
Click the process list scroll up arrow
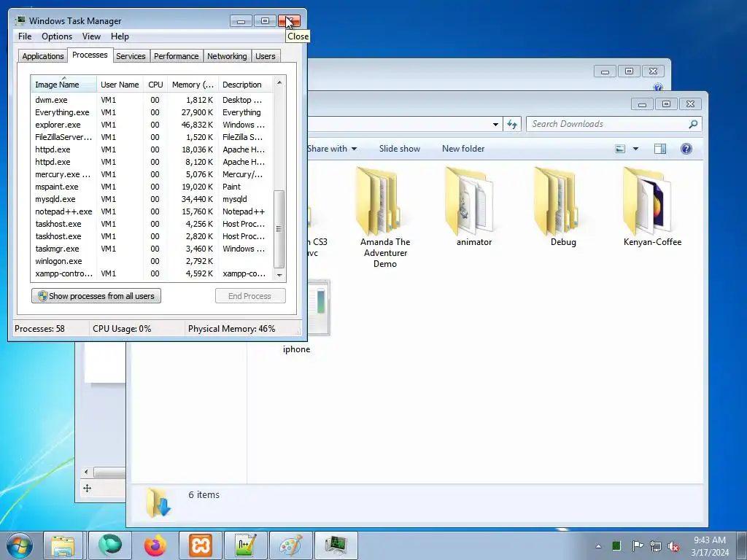click(x=279, y=82)
